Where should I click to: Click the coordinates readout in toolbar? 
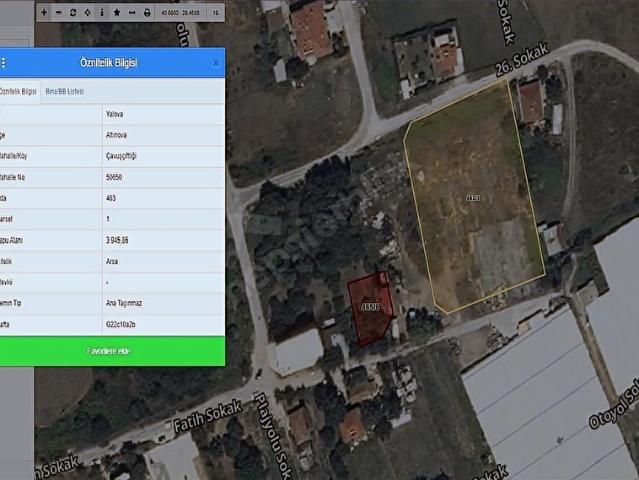pos(181,13)
